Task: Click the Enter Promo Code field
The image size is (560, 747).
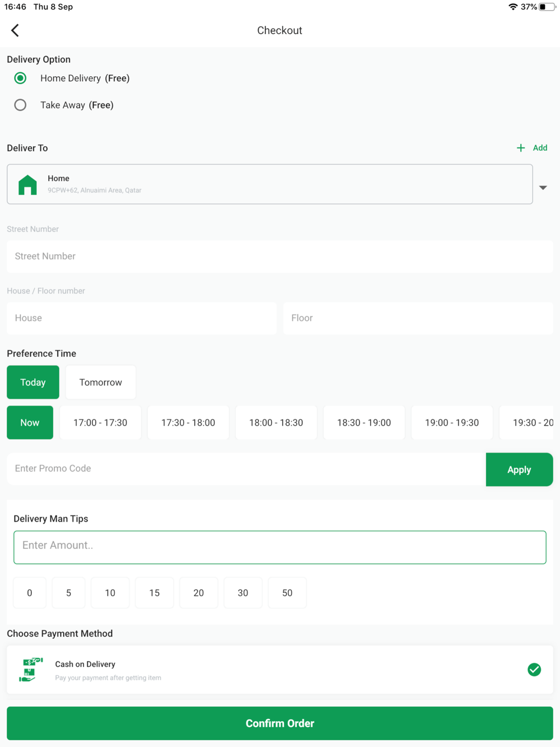Action: (x=246, y=469)
